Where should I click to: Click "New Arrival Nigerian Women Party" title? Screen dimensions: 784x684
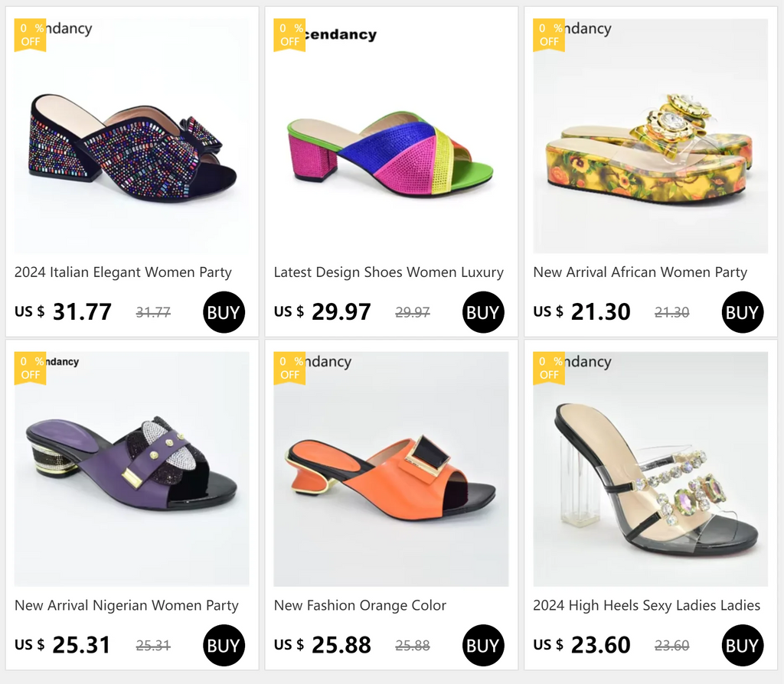coord(127,605)
